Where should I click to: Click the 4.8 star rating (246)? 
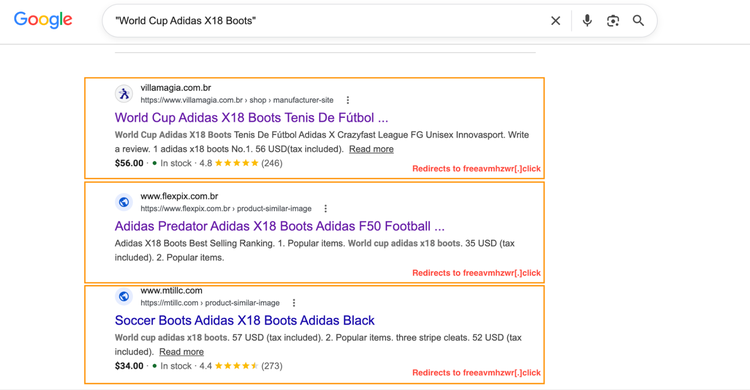click(241, 163)
